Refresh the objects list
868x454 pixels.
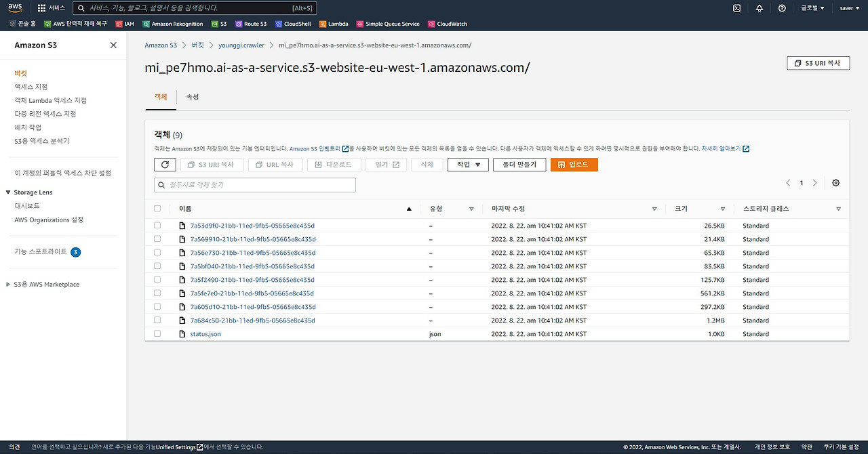tap(165, 165)
